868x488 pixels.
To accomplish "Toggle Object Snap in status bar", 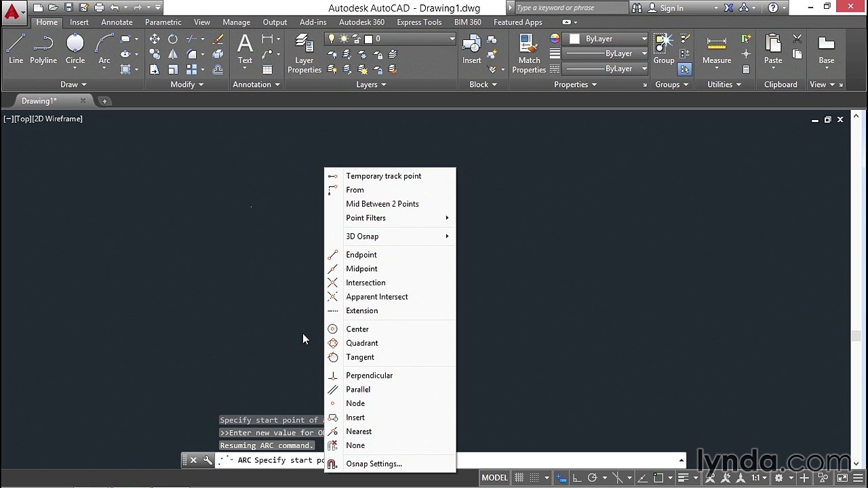I will (660, 478).
